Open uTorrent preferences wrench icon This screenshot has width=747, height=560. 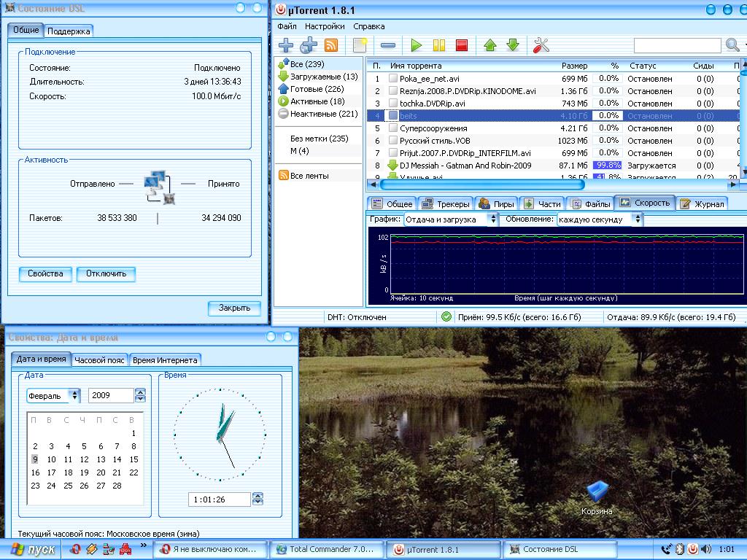[541, 45]
